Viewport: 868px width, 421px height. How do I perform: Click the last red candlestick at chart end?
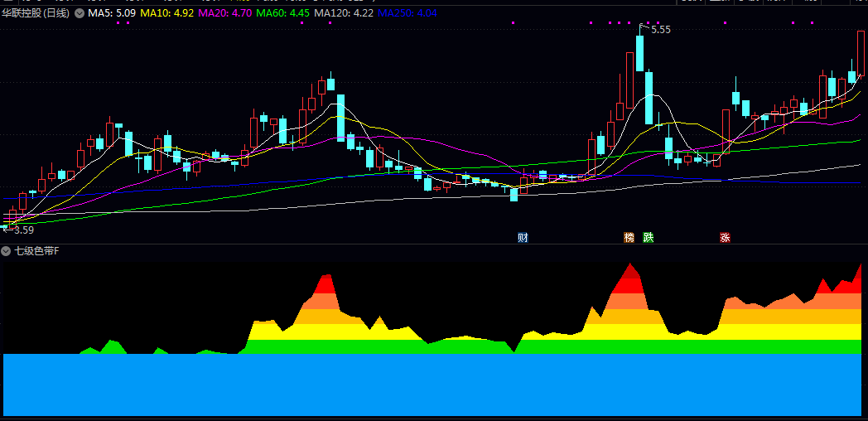pos(861,53)
